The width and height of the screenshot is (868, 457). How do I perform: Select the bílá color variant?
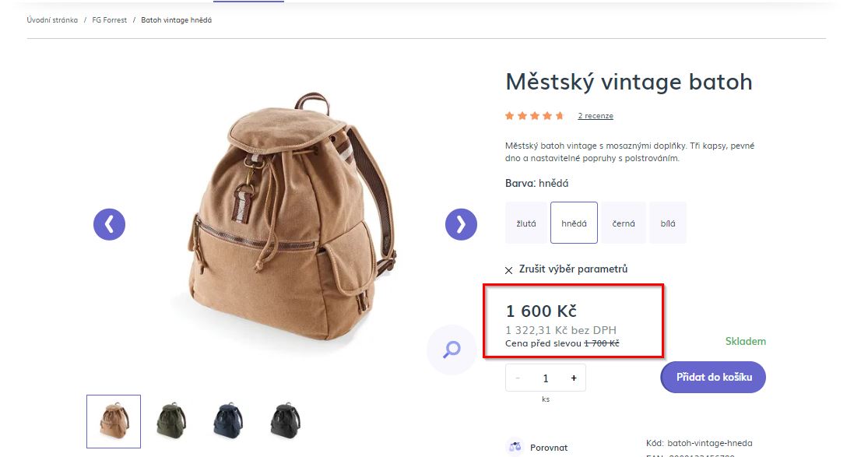(668, 223)
